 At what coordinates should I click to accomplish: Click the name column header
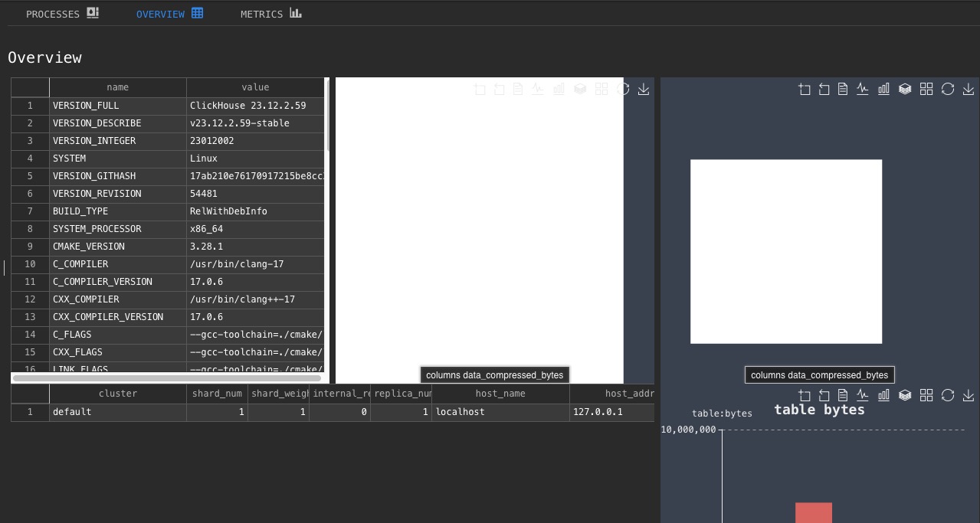click(x=117, y=87)
